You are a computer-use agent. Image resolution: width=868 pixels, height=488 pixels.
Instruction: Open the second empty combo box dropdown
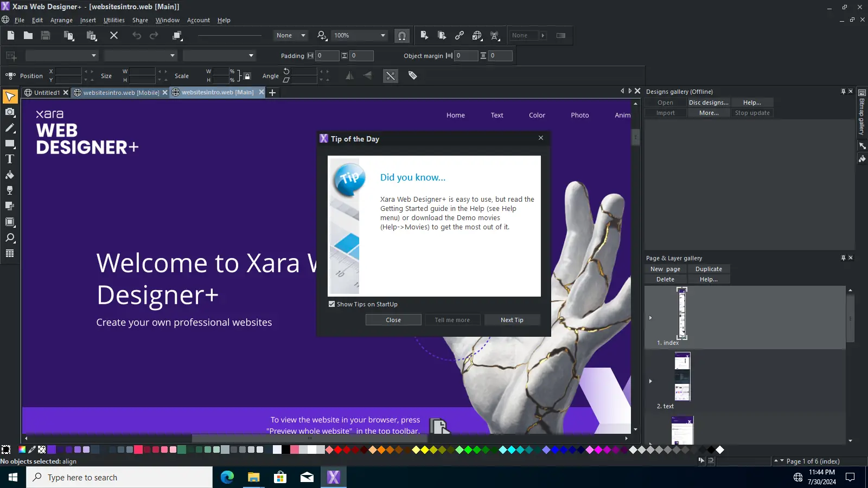click(172, 55)
